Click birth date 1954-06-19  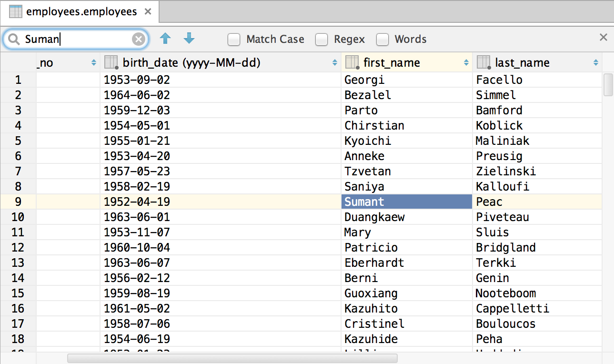click(137, 339)
